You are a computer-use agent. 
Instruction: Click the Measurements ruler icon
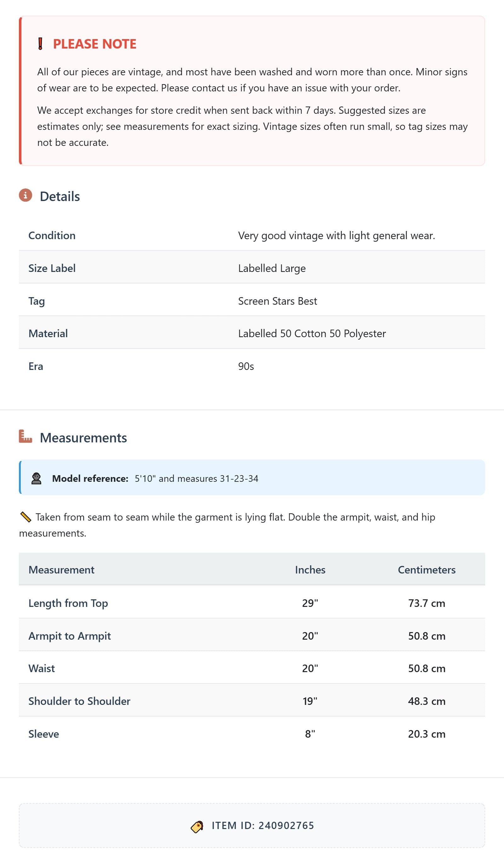pyautogui.click(x=26, y=436)
